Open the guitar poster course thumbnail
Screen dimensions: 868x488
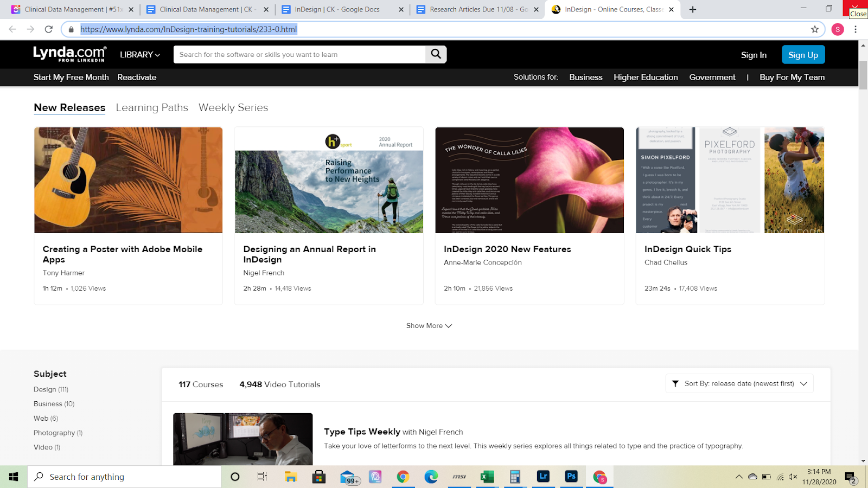(129, 180)
